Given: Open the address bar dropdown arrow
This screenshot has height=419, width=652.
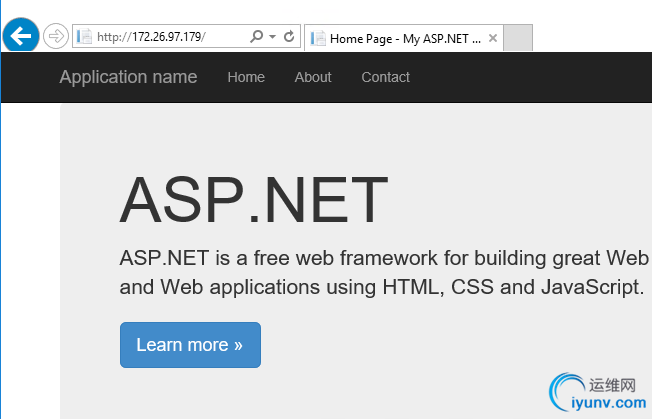Looking at the screenshot, I should tap(272, 37).
